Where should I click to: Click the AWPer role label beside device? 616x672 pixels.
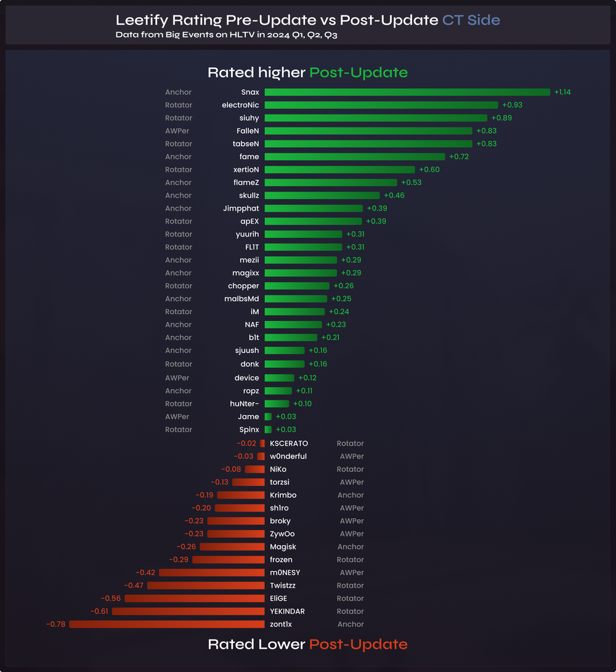pyautogui.click(x=177, y=378)
